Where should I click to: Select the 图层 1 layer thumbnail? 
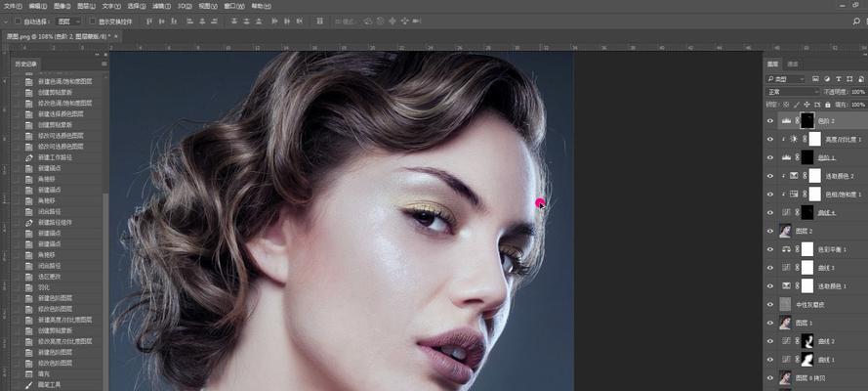(785, 323)
